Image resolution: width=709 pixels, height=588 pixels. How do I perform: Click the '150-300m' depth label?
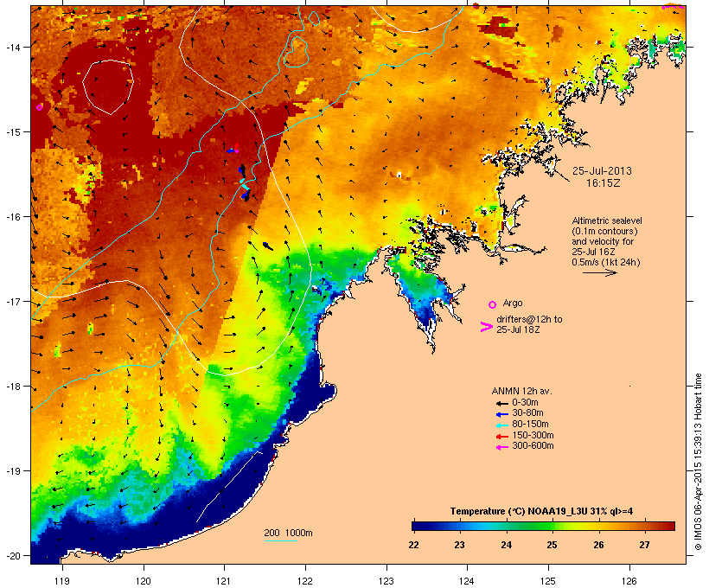coord(533,436)
